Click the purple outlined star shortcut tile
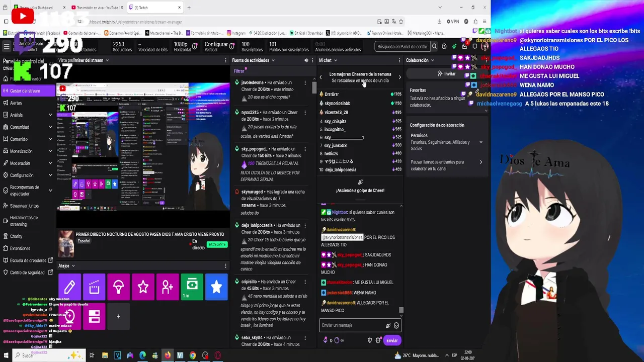Viewport: 644px width, 362px height. click(x=143, y=287)
